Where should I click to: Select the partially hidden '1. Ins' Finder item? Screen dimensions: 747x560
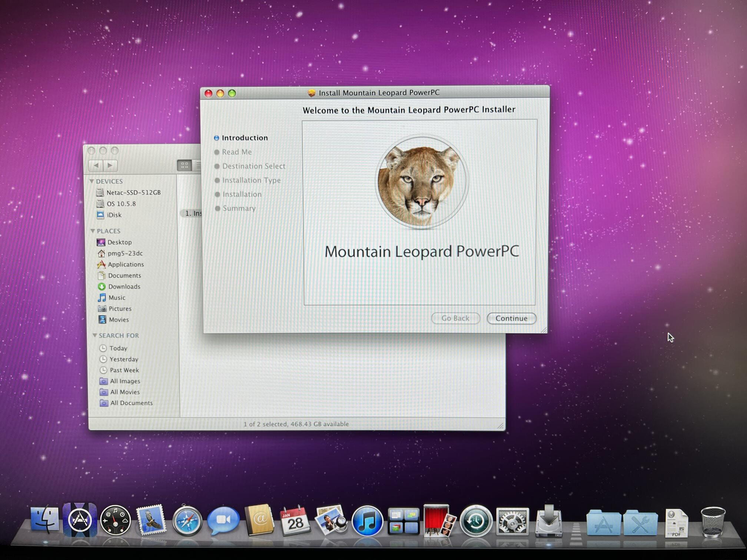[192, 213]
